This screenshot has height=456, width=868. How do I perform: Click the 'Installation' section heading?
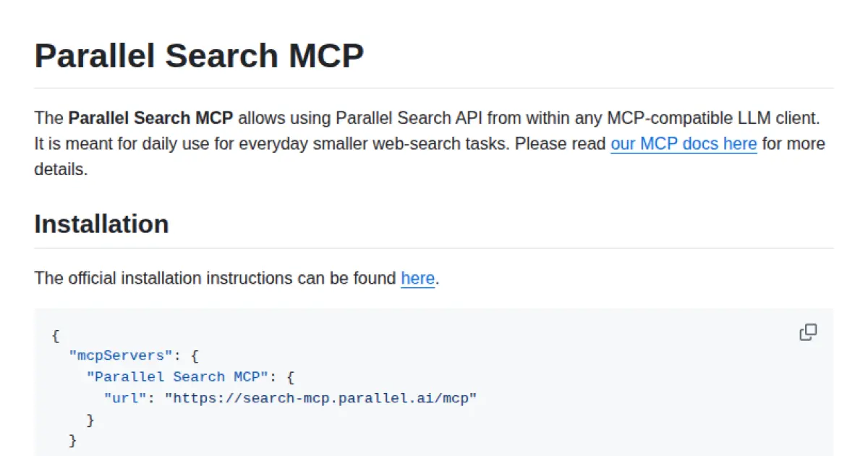[x=101, y=224]
